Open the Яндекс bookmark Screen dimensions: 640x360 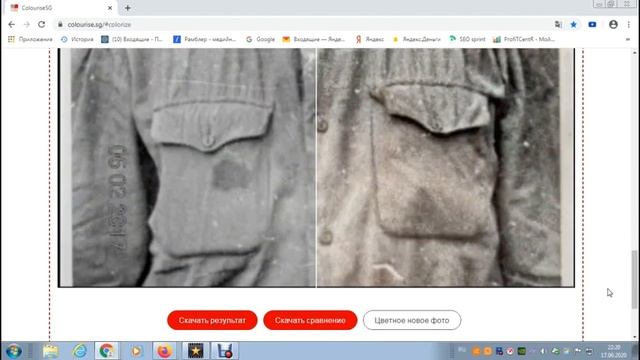click(370, 39)
